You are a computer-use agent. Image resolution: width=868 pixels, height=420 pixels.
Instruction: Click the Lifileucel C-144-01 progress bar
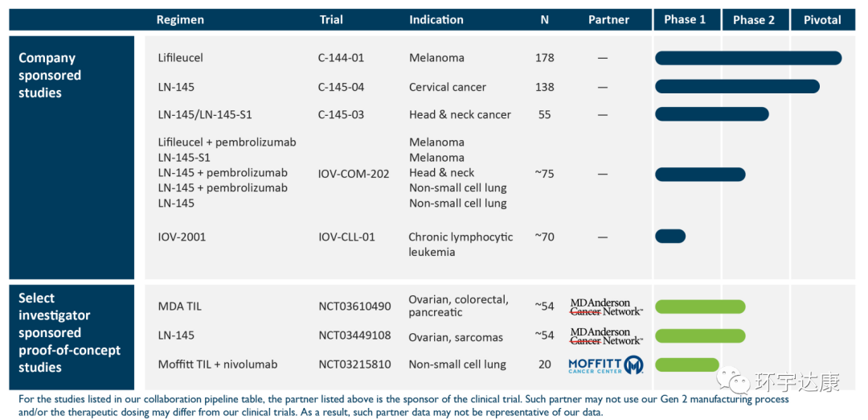pos(747,58)
